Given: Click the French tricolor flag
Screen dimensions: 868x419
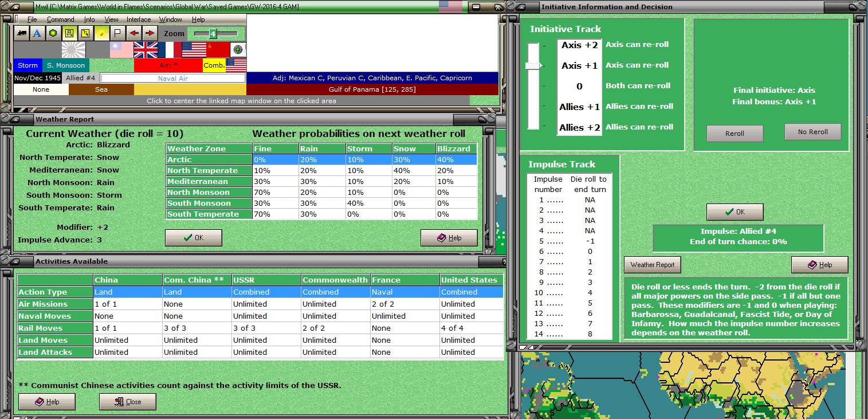Looking at the screenshot, I should [x=170, y=50].
